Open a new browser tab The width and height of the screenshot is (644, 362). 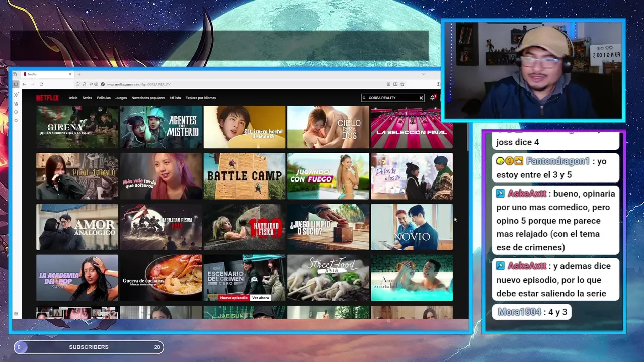[x=79, y=74]
